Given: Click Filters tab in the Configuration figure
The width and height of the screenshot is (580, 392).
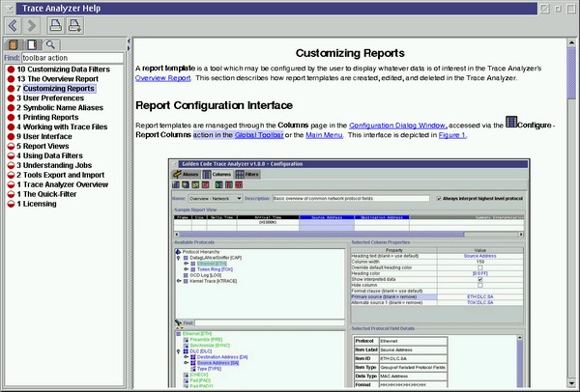Looking at the screenshot, I should click(x=247, y=175).
